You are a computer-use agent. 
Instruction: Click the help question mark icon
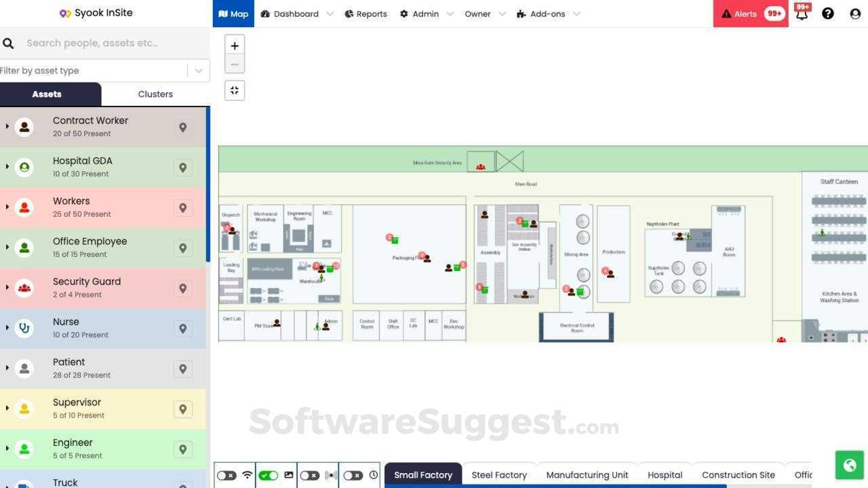pos(828,14)
